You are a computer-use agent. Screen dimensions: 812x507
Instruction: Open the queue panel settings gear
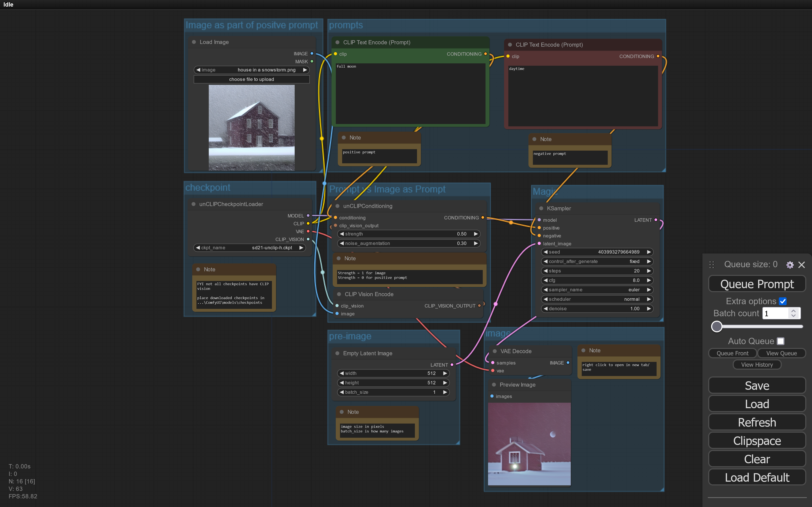click(790, 265)
